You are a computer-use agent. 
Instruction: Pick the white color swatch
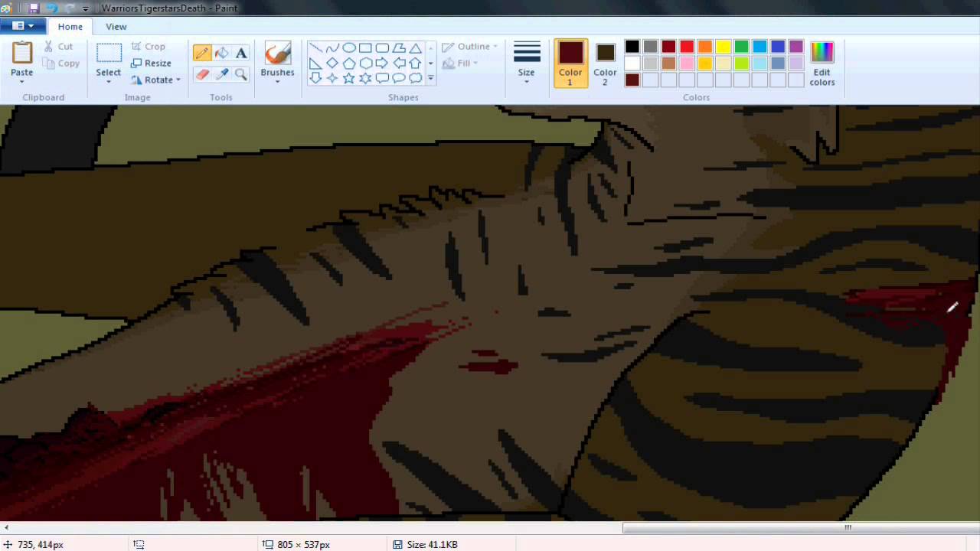632,64
